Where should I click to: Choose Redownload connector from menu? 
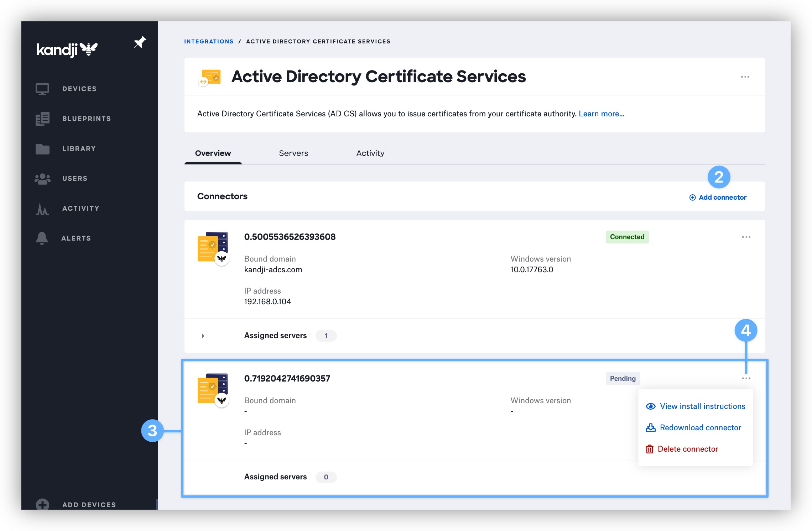700,428
